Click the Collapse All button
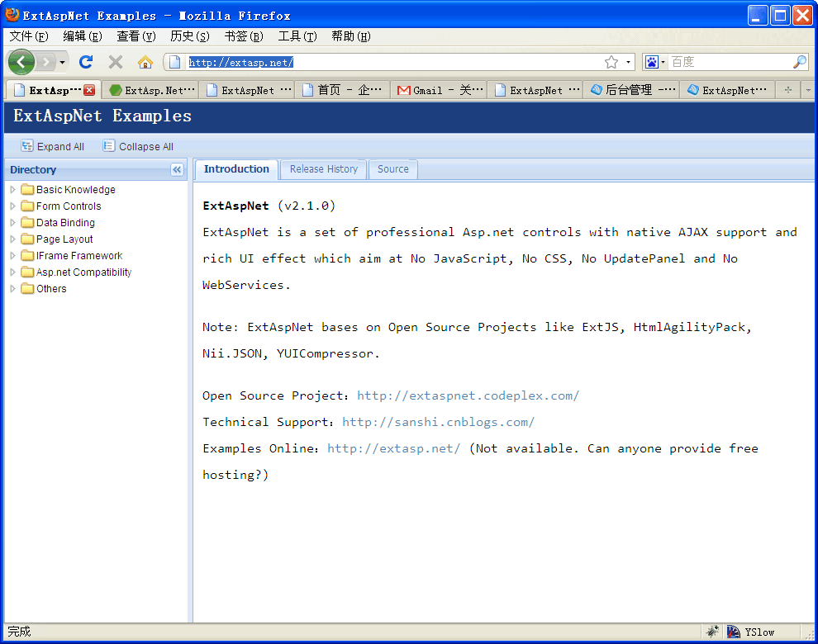818x644 pixels. coord(138,146)
